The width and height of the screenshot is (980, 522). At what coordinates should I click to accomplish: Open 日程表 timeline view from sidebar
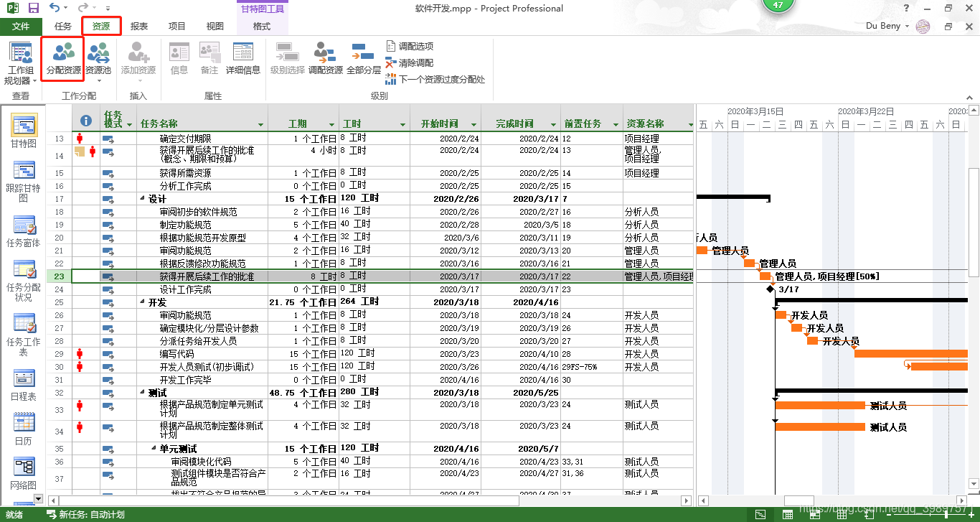[x=24, y=385]
